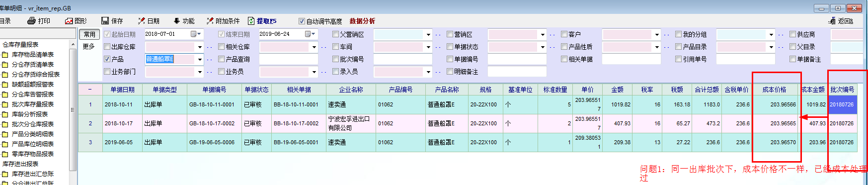
Task: Expand the 营销区 dropdown arrow
Action: 543,34
